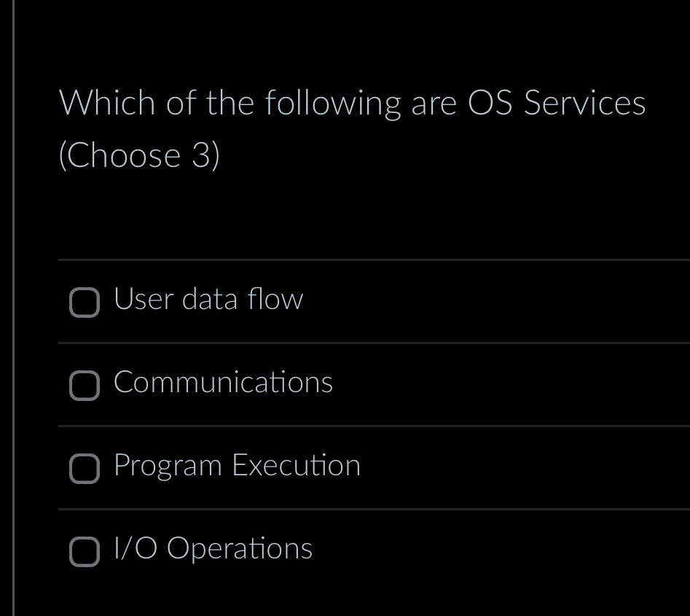Click blank row area next to I/O Operations

pyautogui.click(x=503, y=550)
